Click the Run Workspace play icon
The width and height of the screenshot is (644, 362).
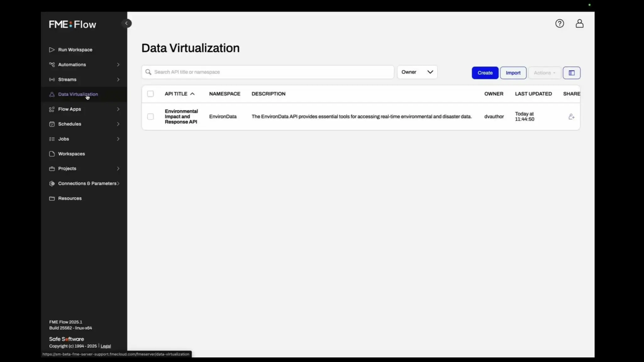click(52, 50)
